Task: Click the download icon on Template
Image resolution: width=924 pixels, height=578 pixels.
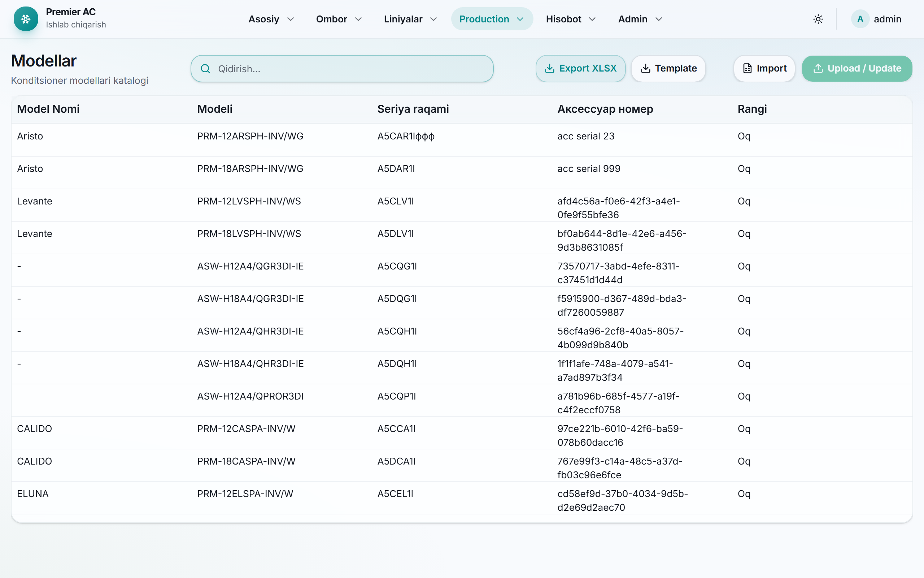Action: coord(645,68)
